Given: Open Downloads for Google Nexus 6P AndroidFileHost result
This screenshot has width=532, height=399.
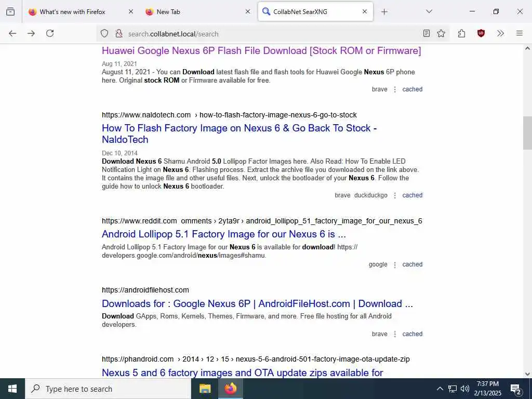Looking at the screenshot, I should pos(257,303).
